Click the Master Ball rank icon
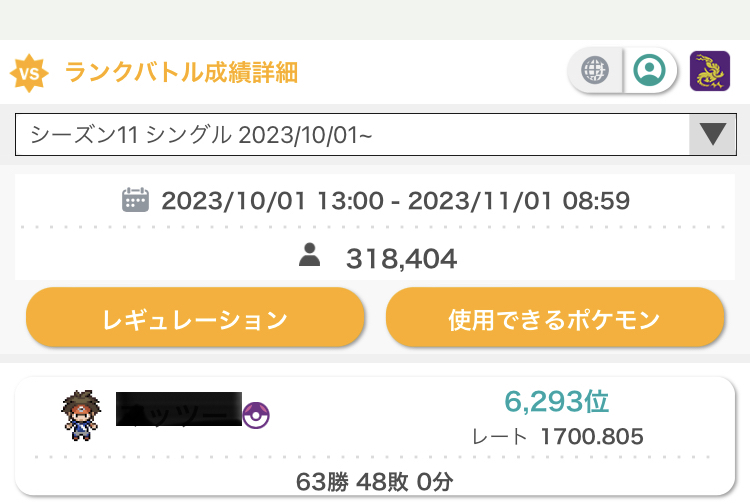Screen dimensions: 750x504 click(x=257, y=415)
